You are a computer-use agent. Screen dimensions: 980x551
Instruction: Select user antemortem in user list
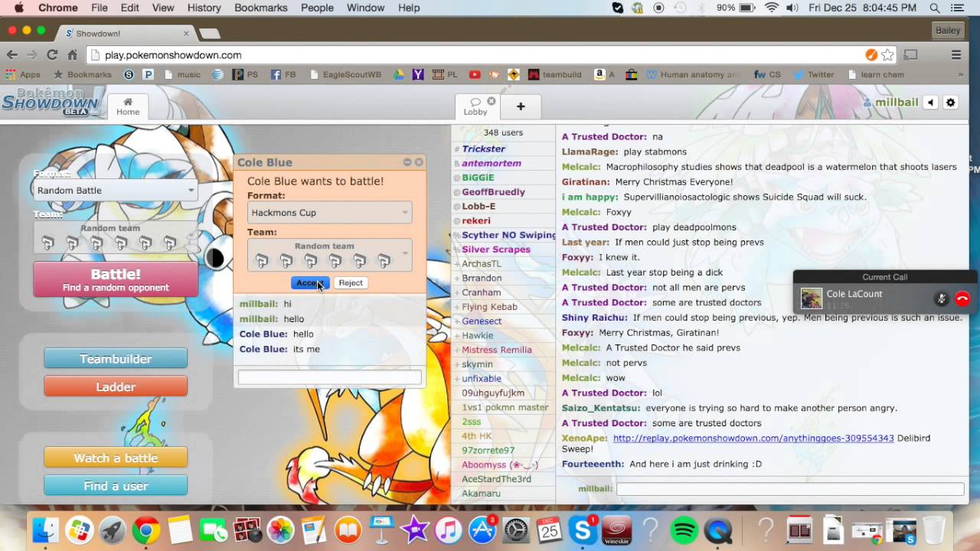coord(492,163)
